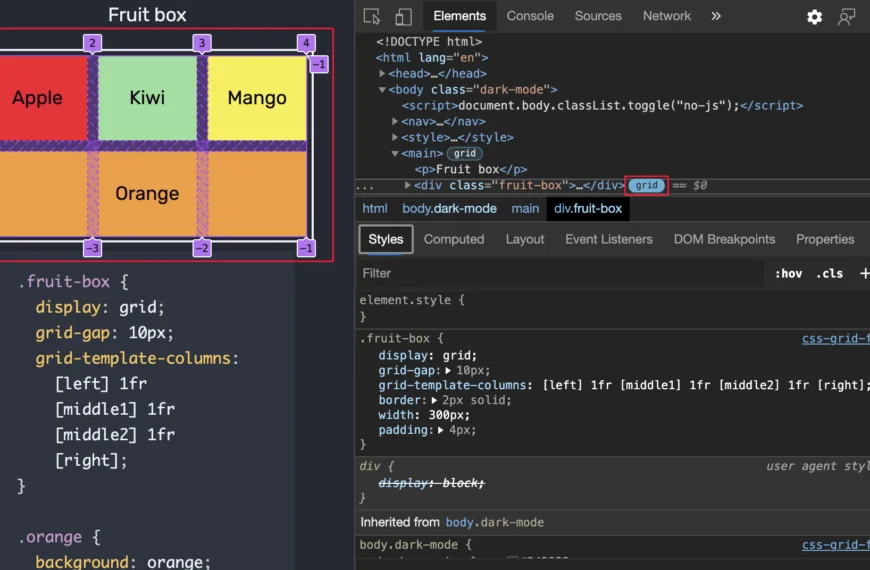
Task: Open css-grid source link for .fruit-box rule
Action: click(836, 339)
